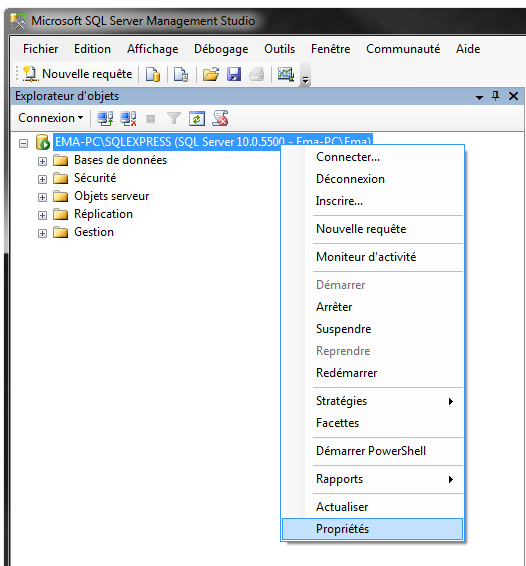
Task: Refresh Object Explorer with green arrows icon
Action: coord(197,118)
